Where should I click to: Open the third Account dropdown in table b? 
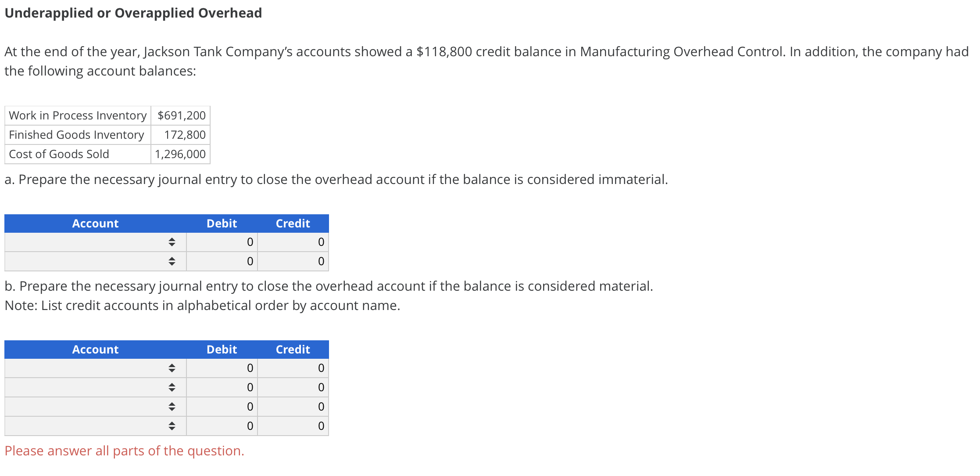[x=172, y=407]
